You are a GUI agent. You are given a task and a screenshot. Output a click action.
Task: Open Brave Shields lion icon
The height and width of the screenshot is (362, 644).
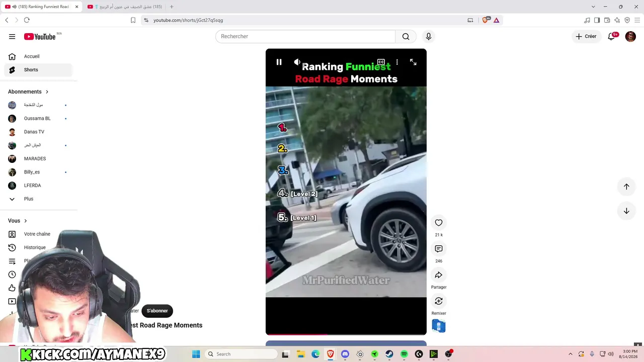486,20
